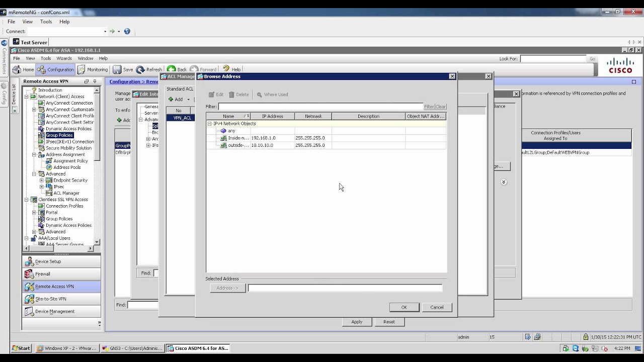This screenshot has height=362, width=644.
Task: Select the Standard ACL tab
Action: pos(180,89)
